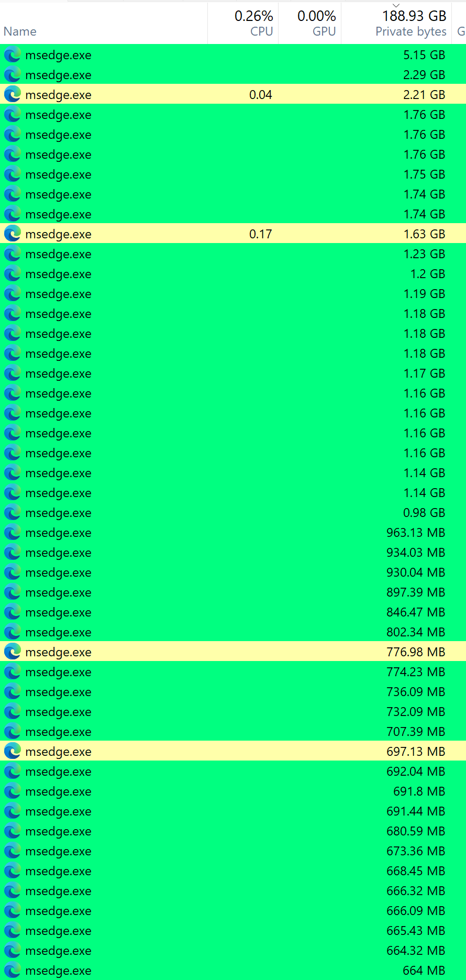This screenshot has height=980, width=466.
Task: Select Edge icon of the 732.09 MB process
Action: click(13, 712)
